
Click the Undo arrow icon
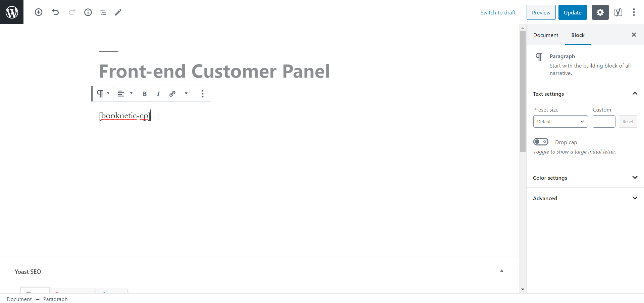(x=55, y=12)
